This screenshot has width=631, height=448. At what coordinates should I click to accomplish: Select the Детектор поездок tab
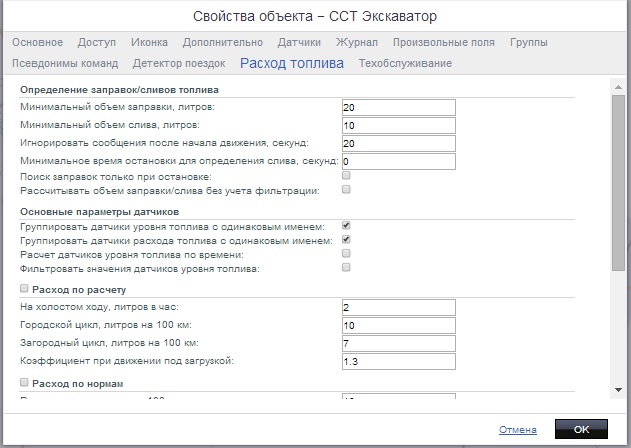coord(178,63)
